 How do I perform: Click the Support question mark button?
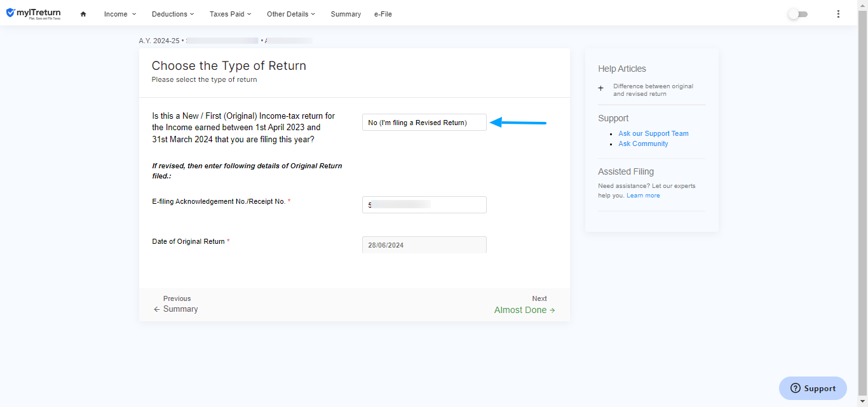(813, 388)
